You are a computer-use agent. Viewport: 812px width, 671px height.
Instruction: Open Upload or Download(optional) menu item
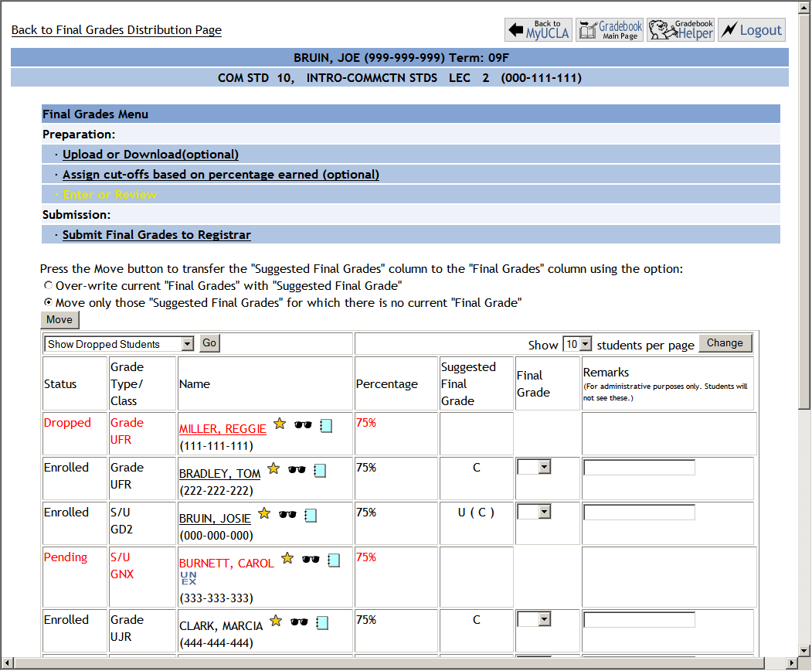[151, 155]
